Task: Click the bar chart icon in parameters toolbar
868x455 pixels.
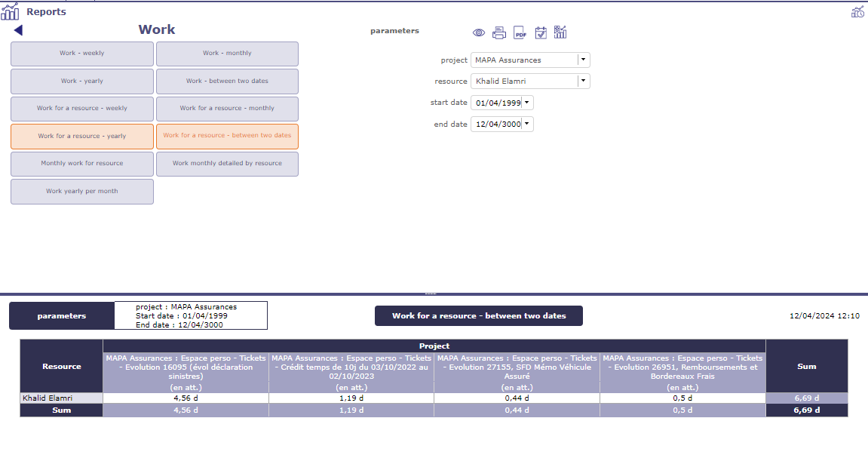Action: (x=560, y=32)
